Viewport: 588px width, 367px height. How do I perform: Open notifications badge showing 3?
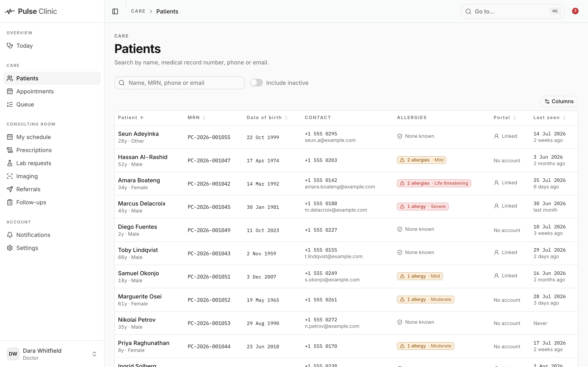click(x=575, y=11)
